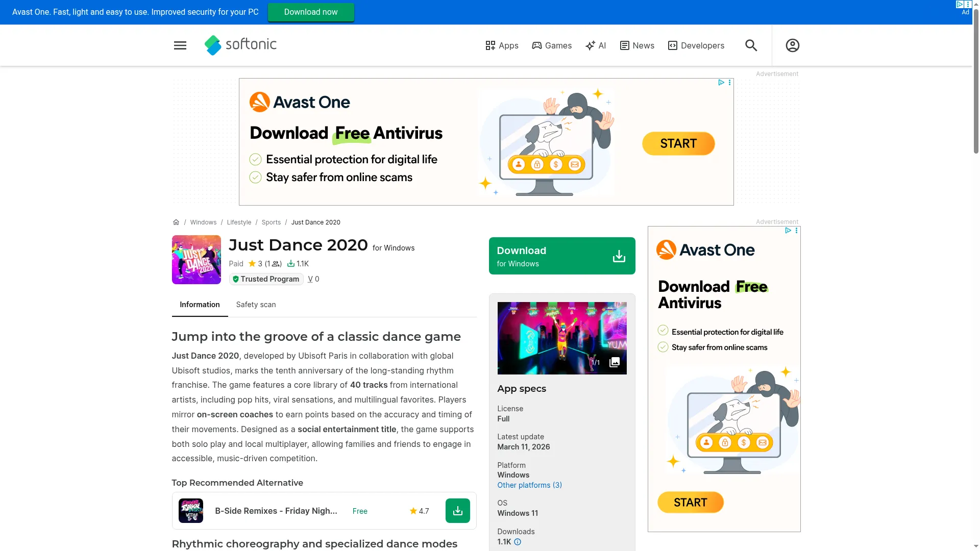Click the Avast One logo in banner ad
The height and width of the screenshot is (551, 980).
[x=300, y=102]
